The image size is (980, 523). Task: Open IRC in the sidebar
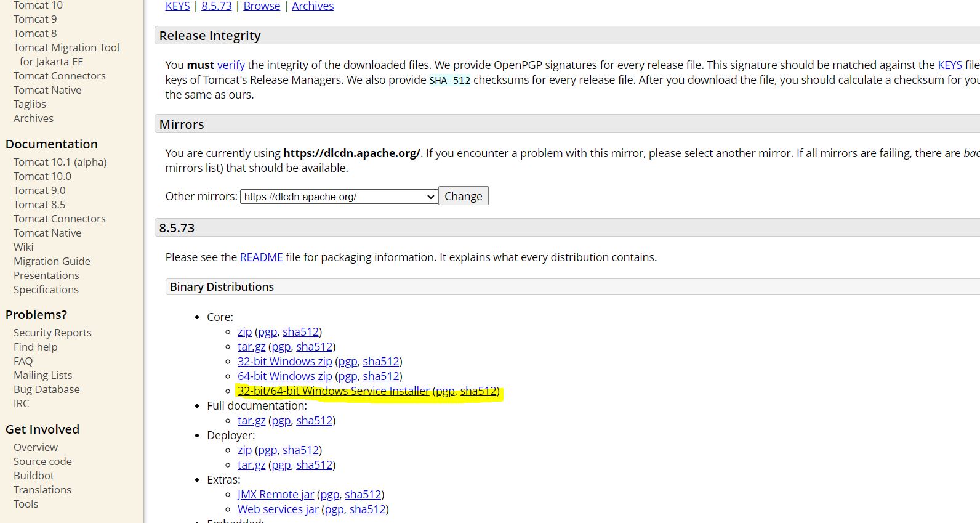22,403
